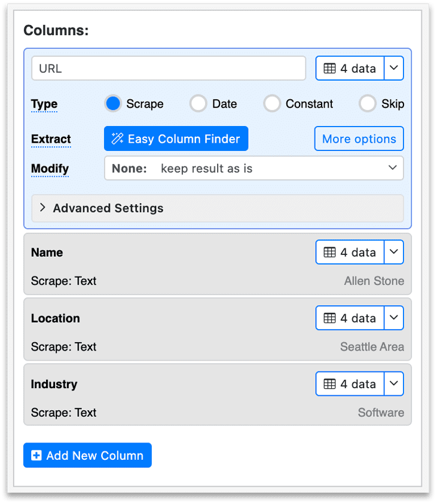Click the plus icon on Add New Column
437x504 pixels.
pos(36,456)
